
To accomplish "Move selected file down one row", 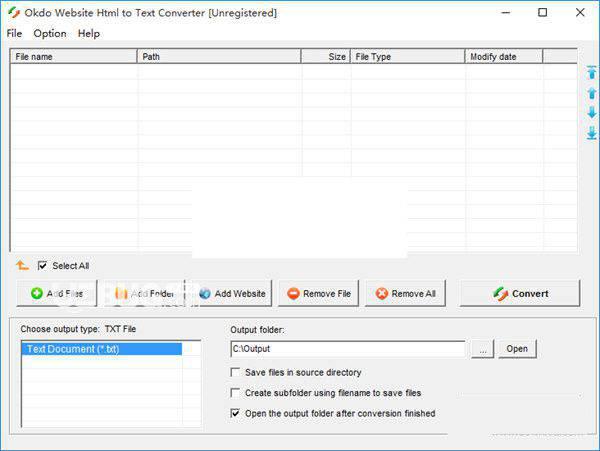I will [592, 112].
